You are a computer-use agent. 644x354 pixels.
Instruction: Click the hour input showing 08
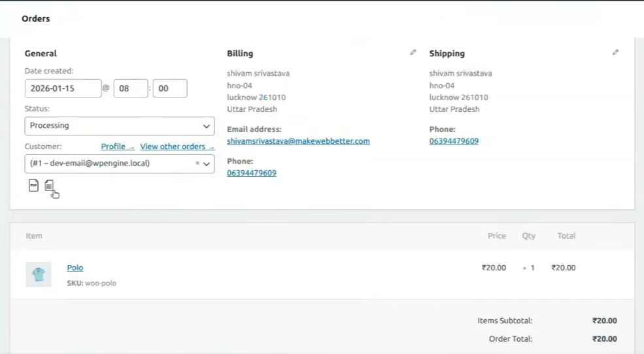tap(131, 88)
